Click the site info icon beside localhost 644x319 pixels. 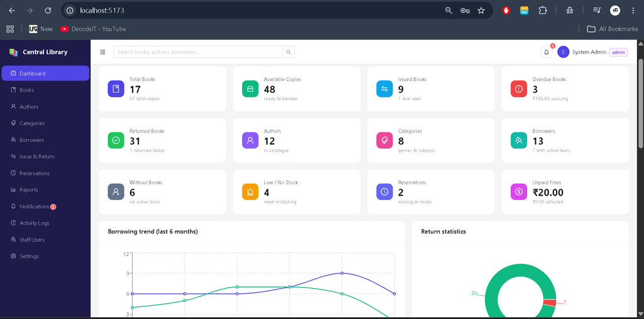70,11
